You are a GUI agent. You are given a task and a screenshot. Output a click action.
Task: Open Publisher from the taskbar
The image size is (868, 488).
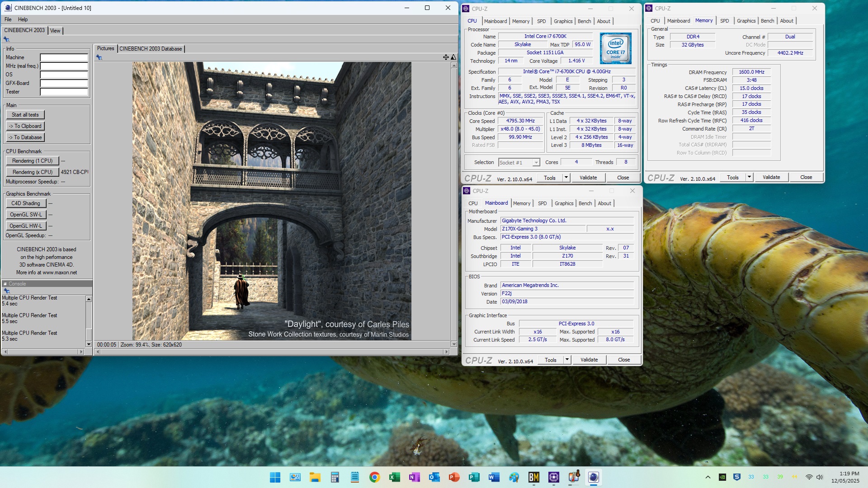point(474,477)
